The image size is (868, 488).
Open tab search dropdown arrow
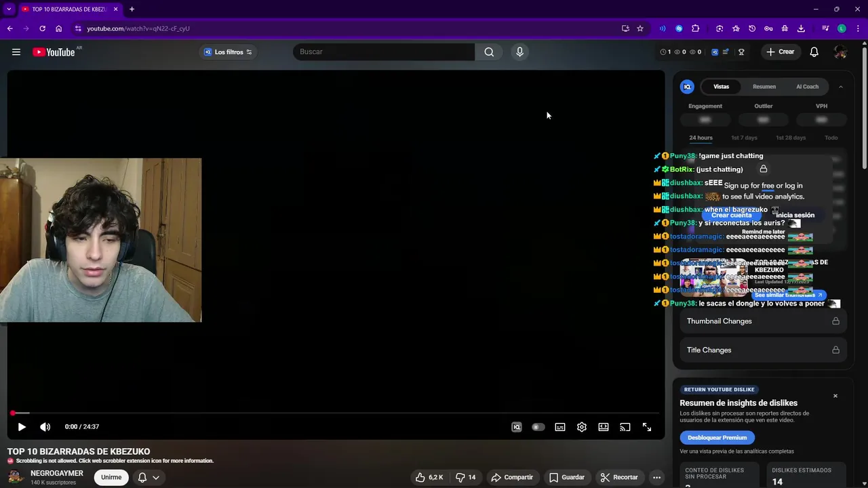coord(9,9)
